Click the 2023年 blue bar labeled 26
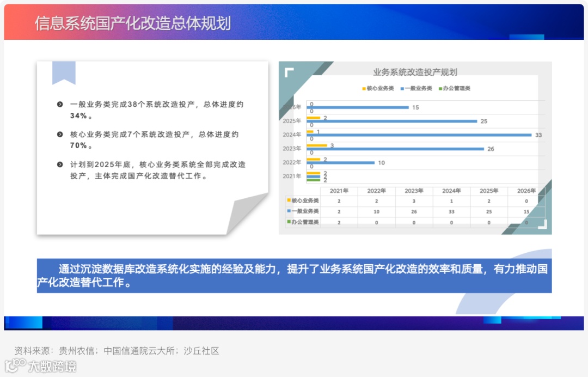588x377 pixels. tap(395, 149)
